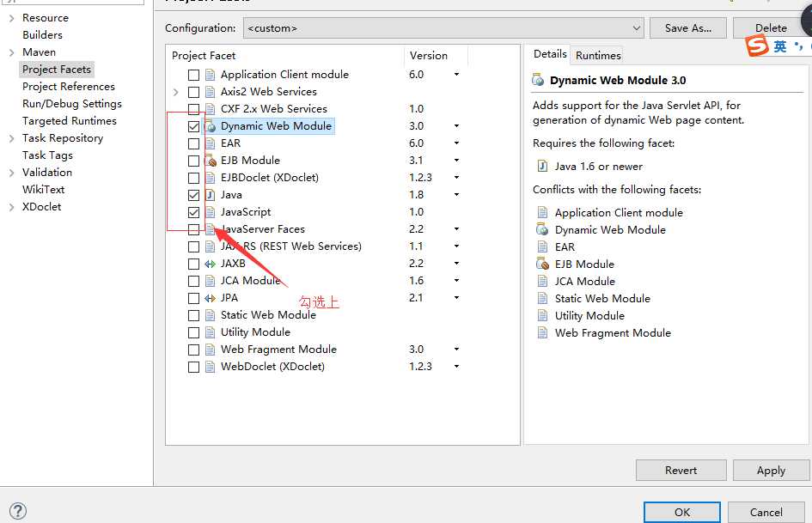The image size is (812, 523).
Task: Click the JavaScript facet icon
Action: click(x=211, y=212)
